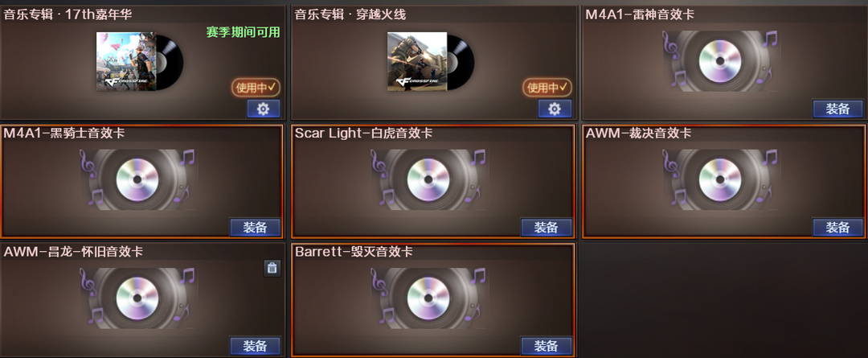Equip the Barrett-毁灭音效卡 with 装备
Screen dimensions: 868x358
click(547, 346)
